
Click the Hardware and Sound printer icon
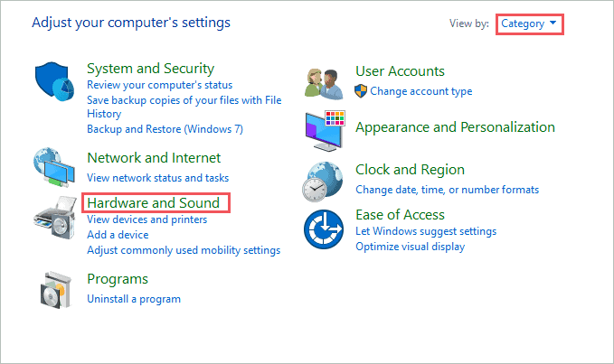point(55,218)
